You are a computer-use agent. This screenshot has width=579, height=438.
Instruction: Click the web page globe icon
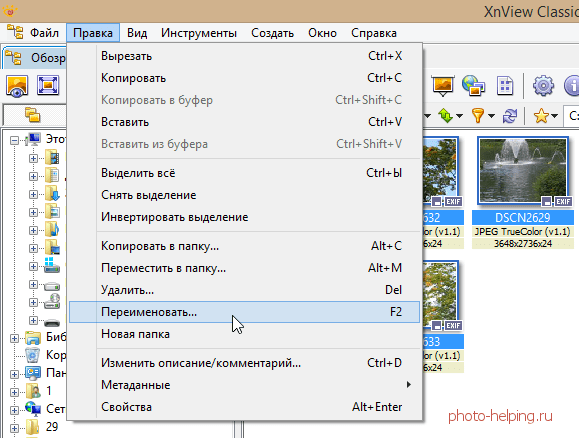473,86
